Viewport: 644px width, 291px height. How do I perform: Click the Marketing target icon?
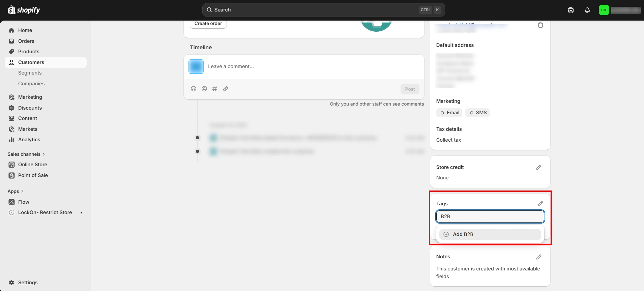11,97
